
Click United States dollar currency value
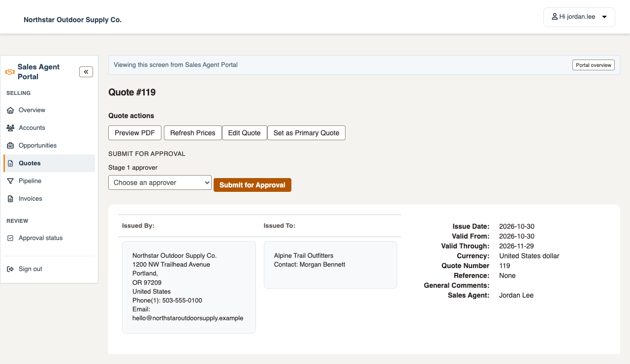click(529, 256)
